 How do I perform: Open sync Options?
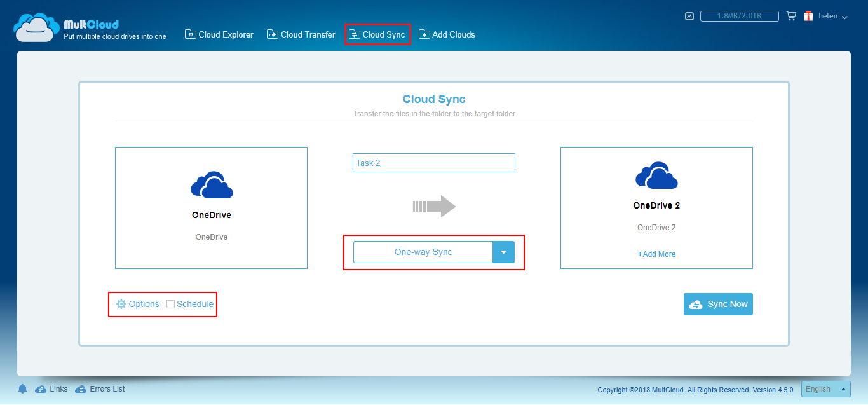(x=137, y=304)
